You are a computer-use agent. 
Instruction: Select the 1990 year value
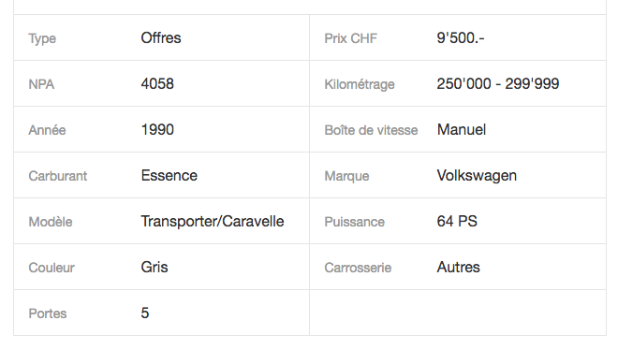(157, 130)
